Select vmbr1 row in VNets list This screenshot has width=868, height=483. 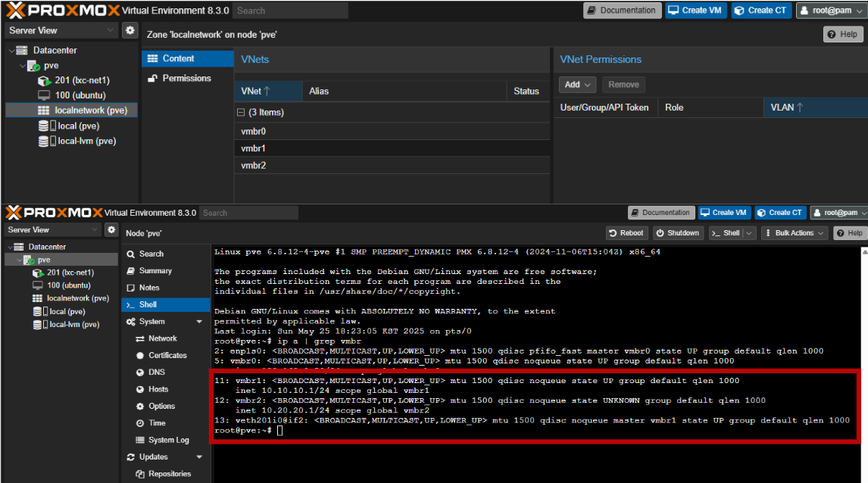click(x=393, y=148)
